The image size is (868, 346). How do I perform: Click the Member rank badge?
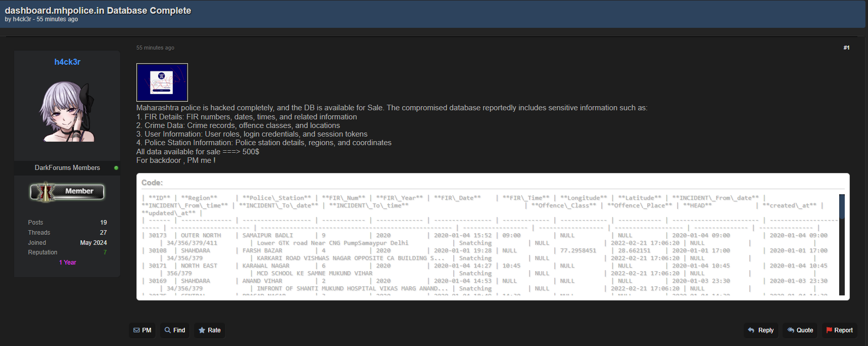67,192
